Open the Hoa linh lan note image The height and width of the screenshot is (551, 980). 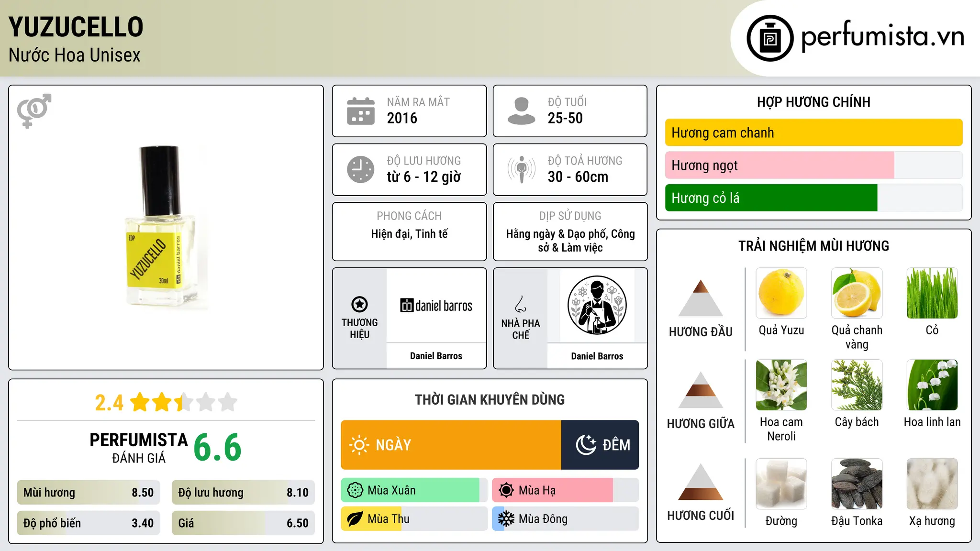pyautogui.click(x=932, y=385)
